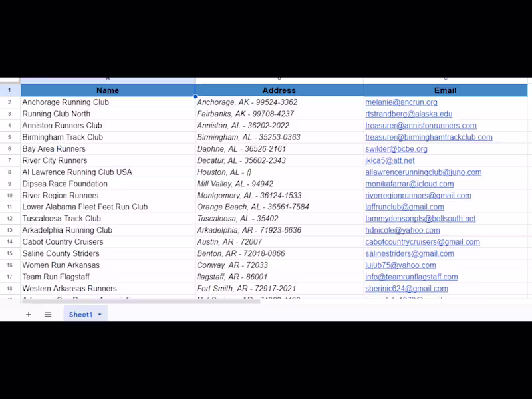This screenshot has width=532, height=399.
Task: Open salinestriders@gmail.com email link
Action: point(410,254)
